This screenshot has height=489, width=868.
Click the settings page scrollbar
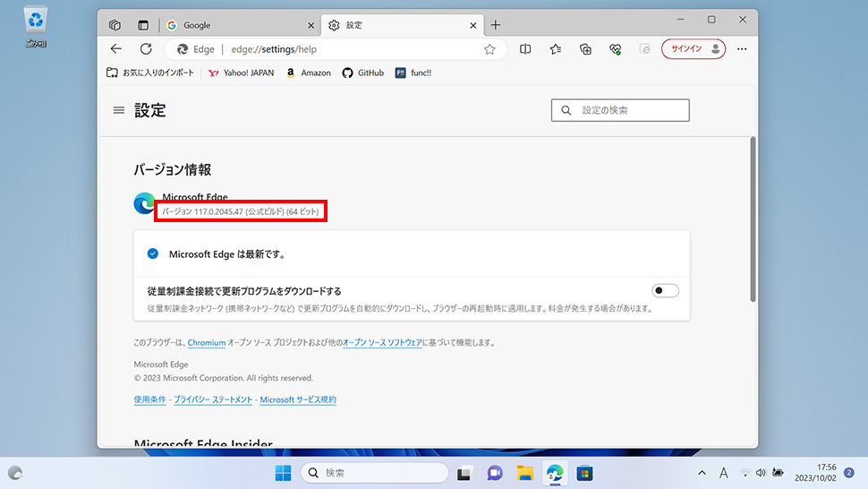(753, 219)
